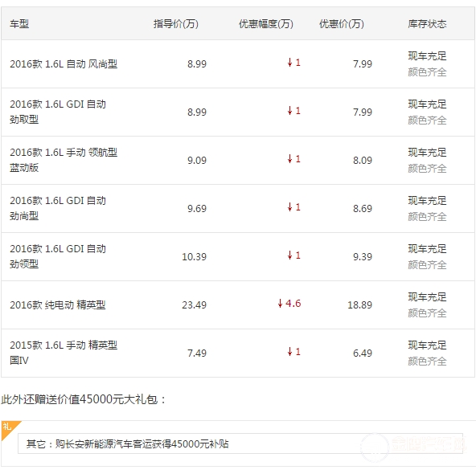
Task: Open the 2016款 纯电动 精英型 model
Action: [58, 304]
